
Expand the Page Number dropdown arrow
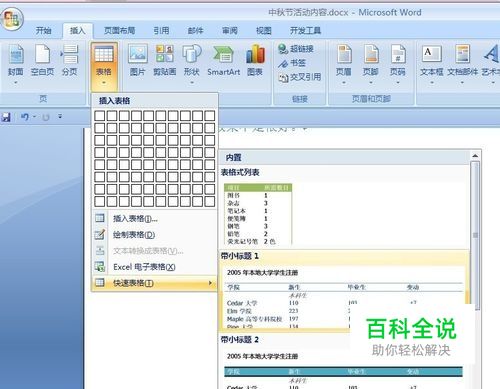click(x=398, y=83)
